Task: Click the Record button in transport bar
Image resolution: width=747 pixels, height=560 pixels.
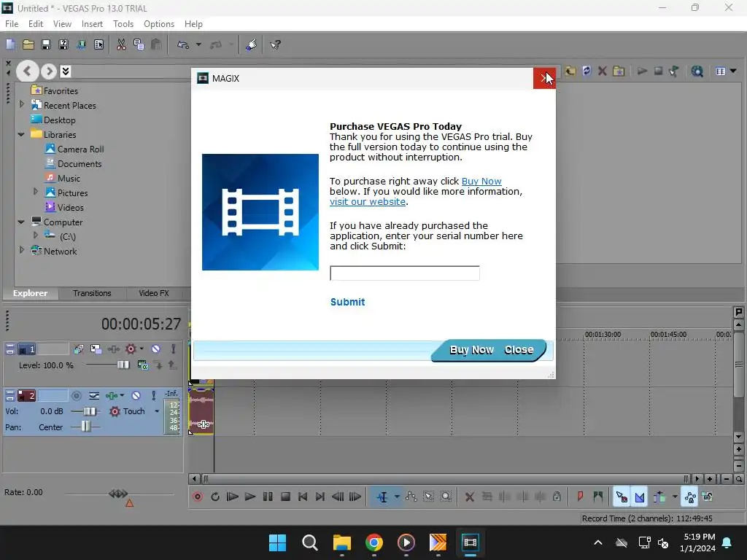Action: pyautogui.click(x=198, y=497)
